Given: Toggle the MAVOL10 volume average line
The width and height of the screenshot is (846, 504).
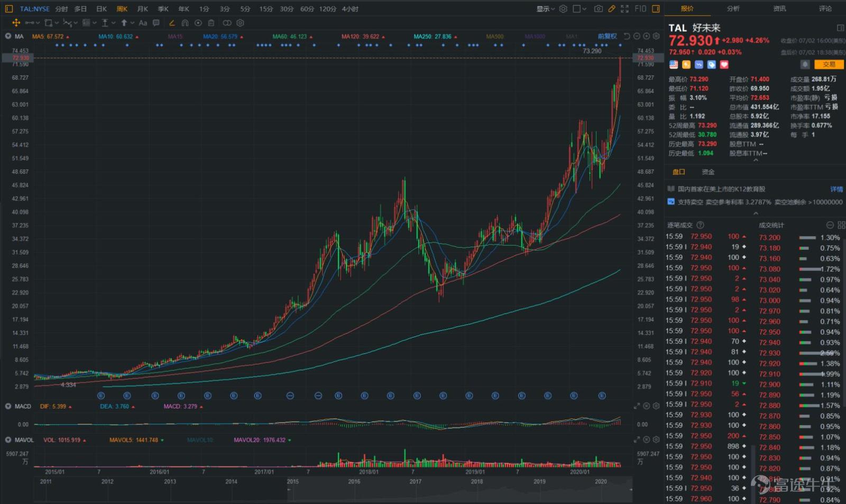Looking at the screenshot, I should (199, 440).
